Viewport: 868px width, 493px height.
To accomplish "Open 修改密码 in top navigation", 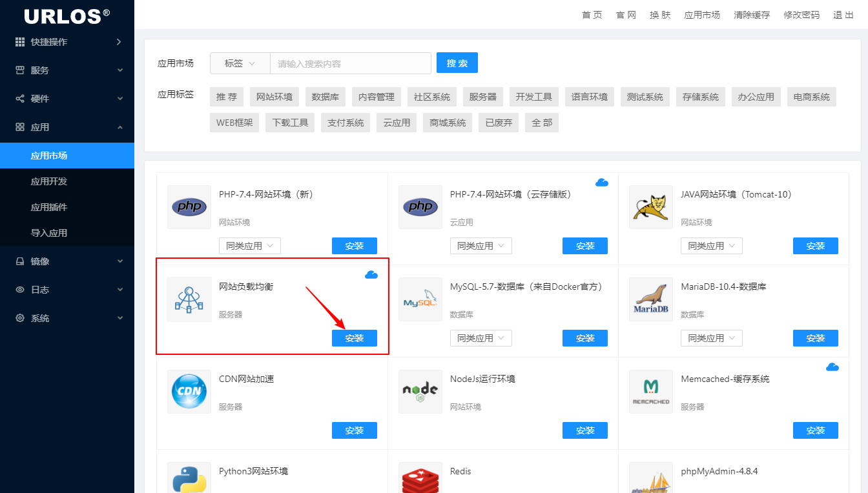I will [x=801, y=15].
